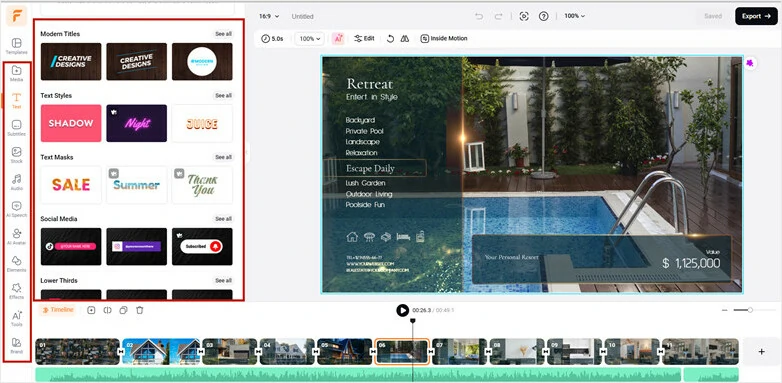Screen dimensions: 782x383
Task: Collapse the side panel using edge handle
Action: pos(247,152)
